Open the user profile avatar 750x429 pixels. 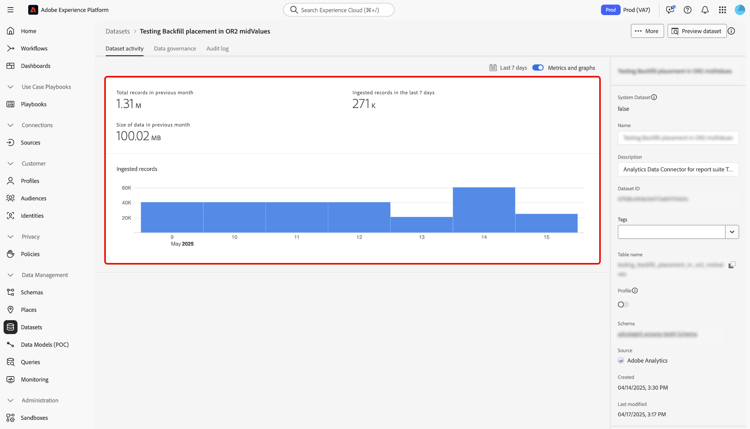tap(740, 10)
